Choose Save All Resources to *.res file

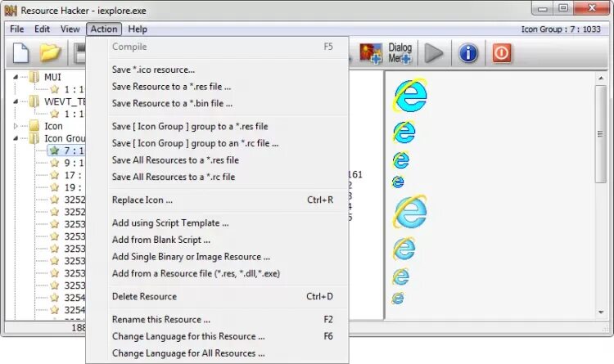click(x=217, y=160)
